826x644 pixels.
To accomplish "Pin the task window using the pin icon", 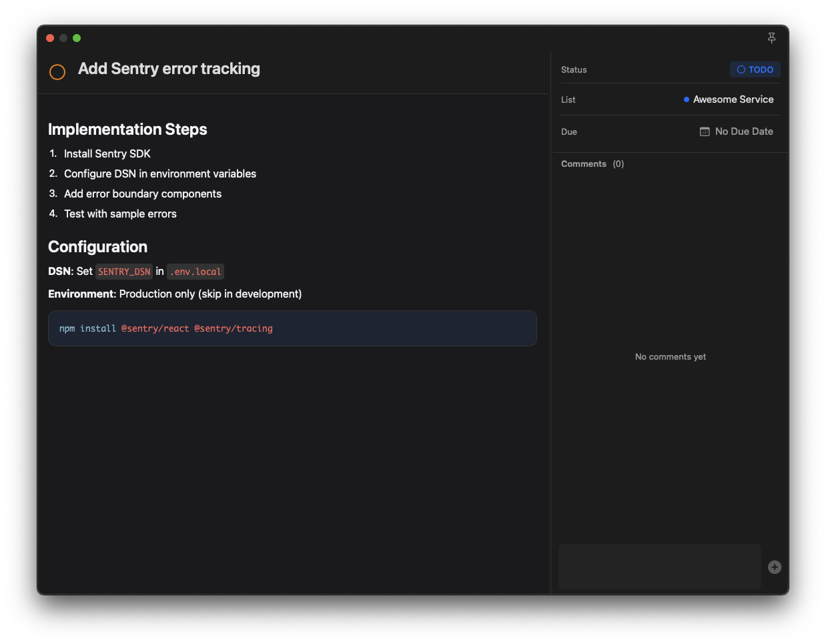I will pyautogui.click(x=771, y=38).
